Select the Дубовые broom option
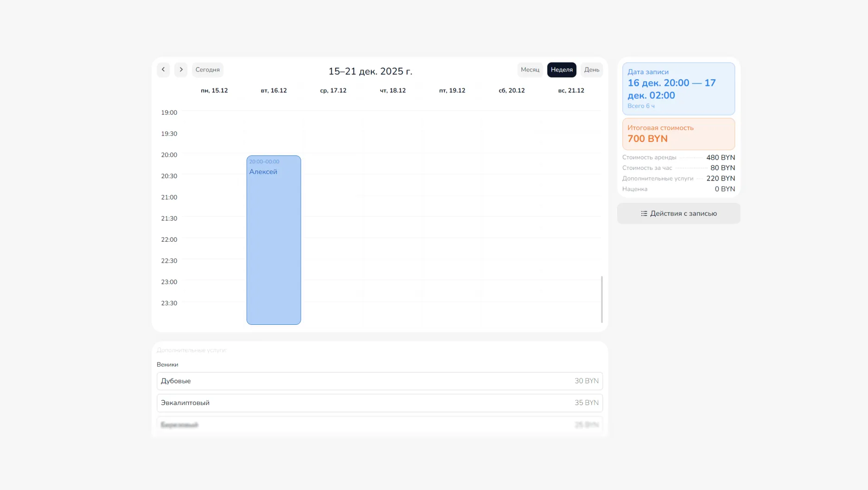The width and height of the screenshot is (868, 490). point(379,381)
